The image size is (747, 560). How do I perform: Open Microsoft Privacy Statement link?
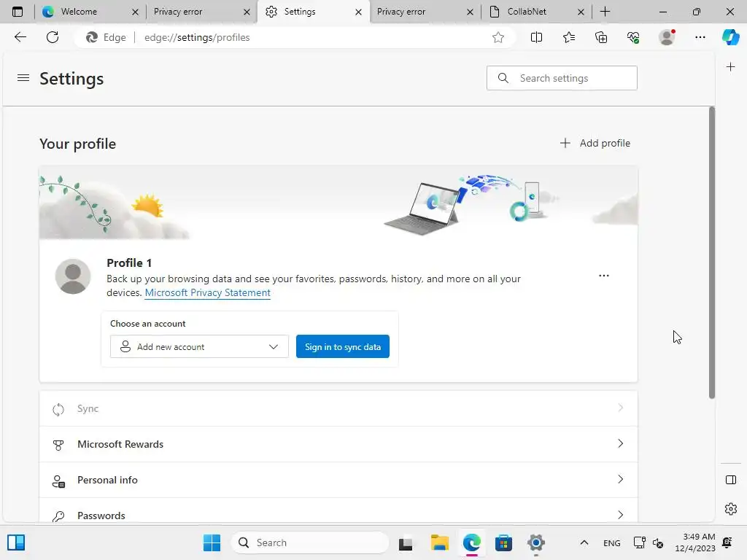tap(207, 293)
